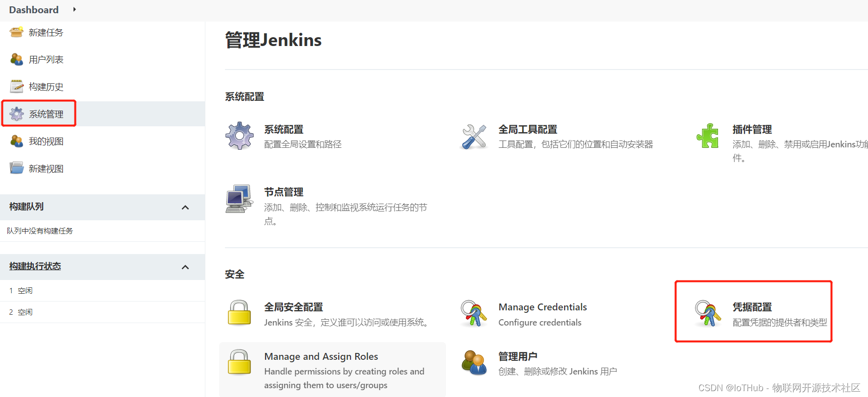Open the 凭据配置 link

(x=752, y=307)
